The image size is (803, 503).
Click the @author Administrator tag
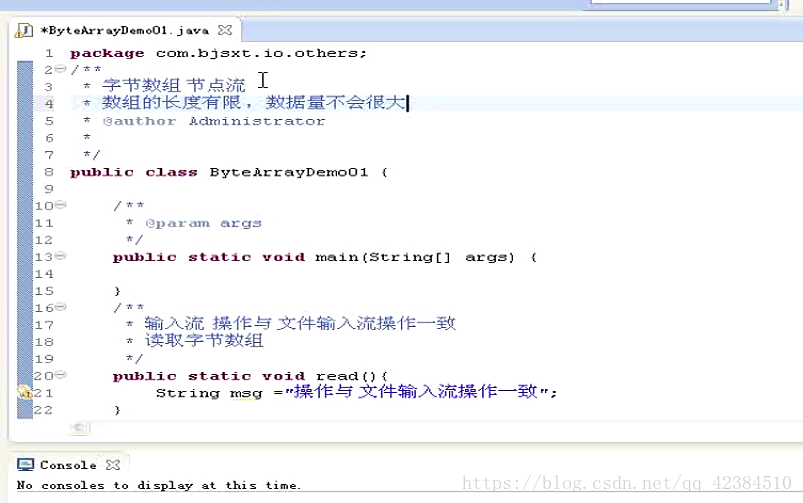click(214, 121)
